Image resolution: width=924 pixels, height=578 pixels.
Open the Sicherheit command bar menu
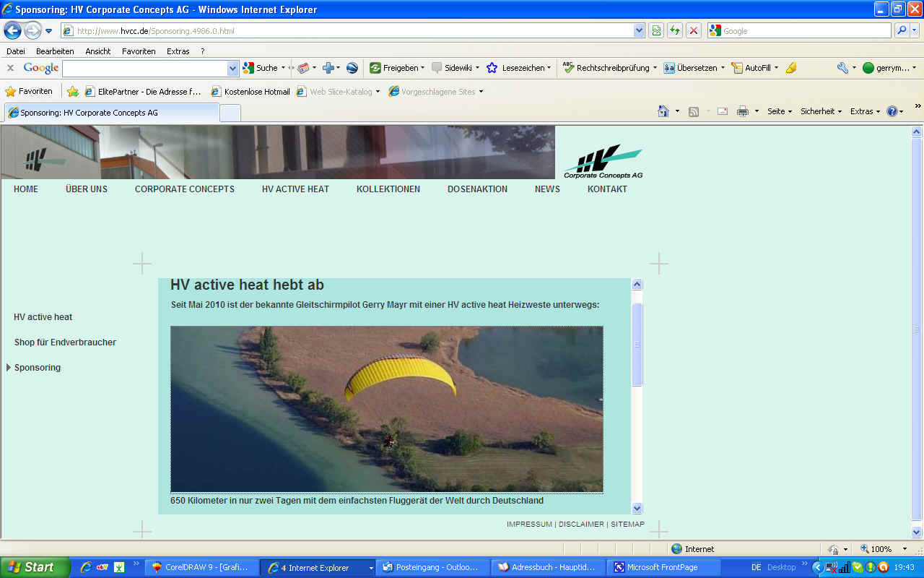(x=821, y=111)
